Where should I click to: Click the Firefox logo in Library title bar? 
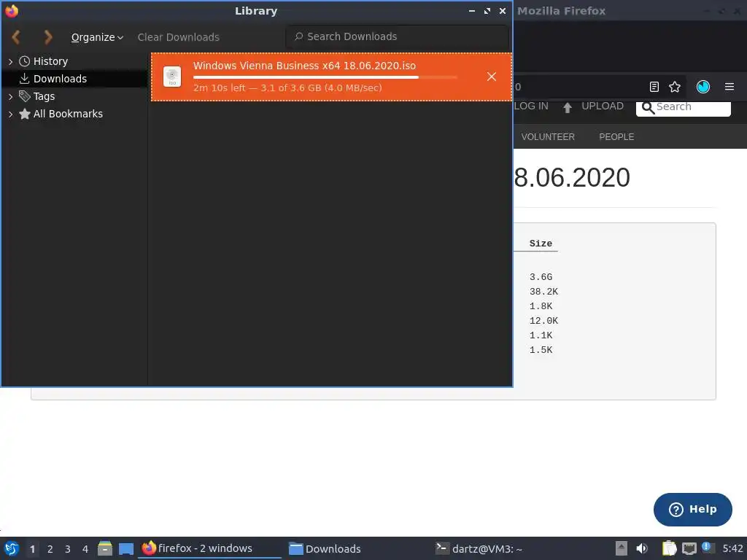tap(12, 10)
